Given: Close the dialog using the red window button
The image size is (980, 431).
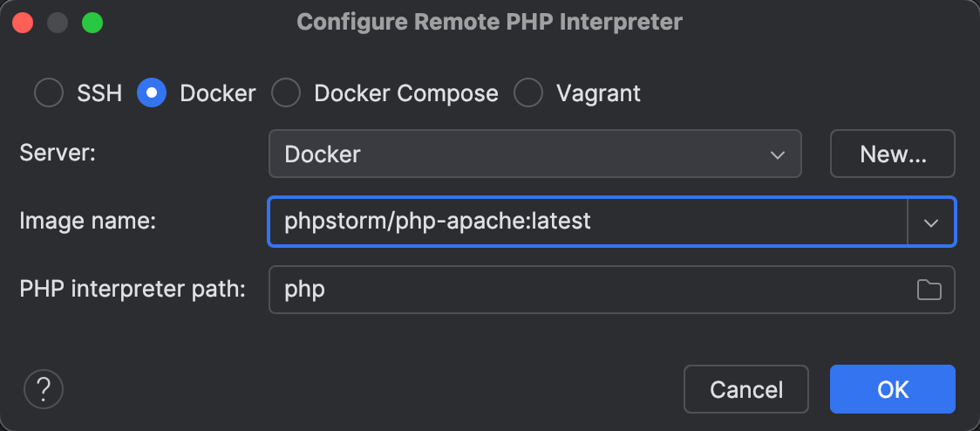Looking at the screenshot, I should pos(23,22).
